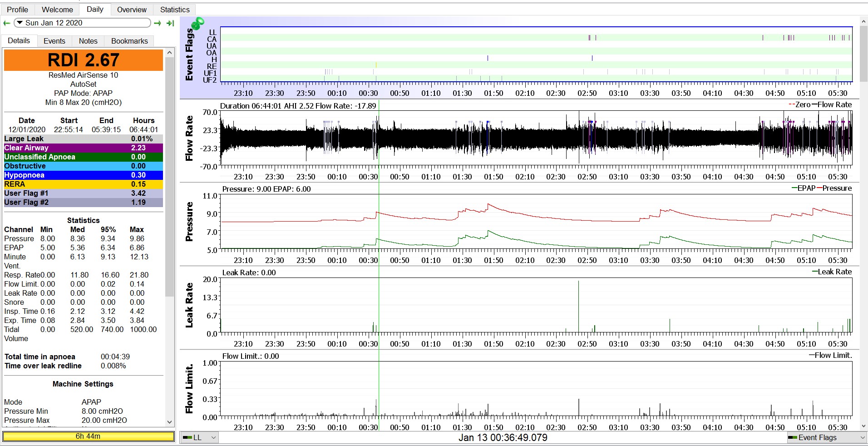Select the blue Hypopnoea row
Image resolution: width=868 pixels, height=446 pixels.
[84, 175]
